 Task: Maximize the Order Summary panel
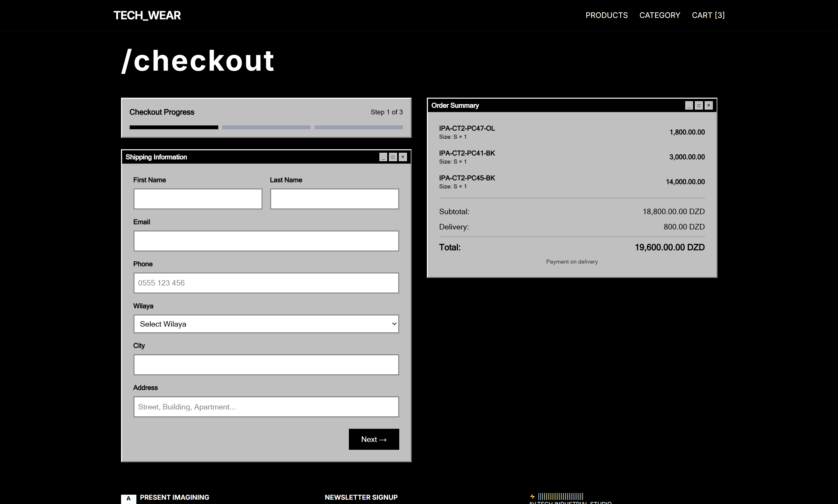tap(699, 105)
